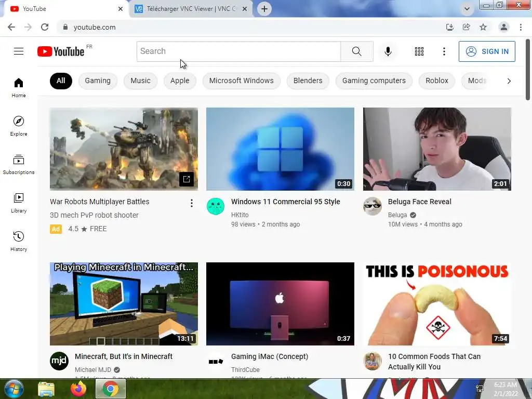Bookmark this page with star icon
The height and width of the screenshot is (399, 532).
483,27
